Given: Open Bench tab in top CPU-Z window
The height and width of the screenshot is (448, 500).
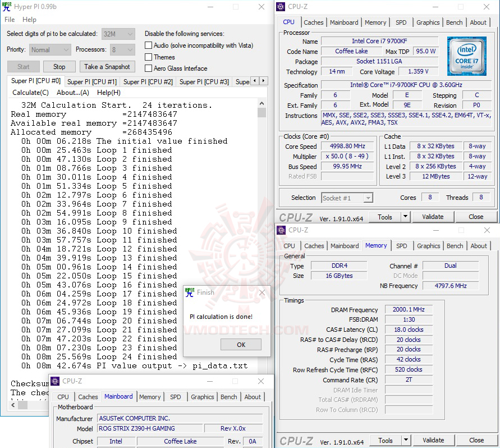Looking at the screenshot, I should (455, 22).
